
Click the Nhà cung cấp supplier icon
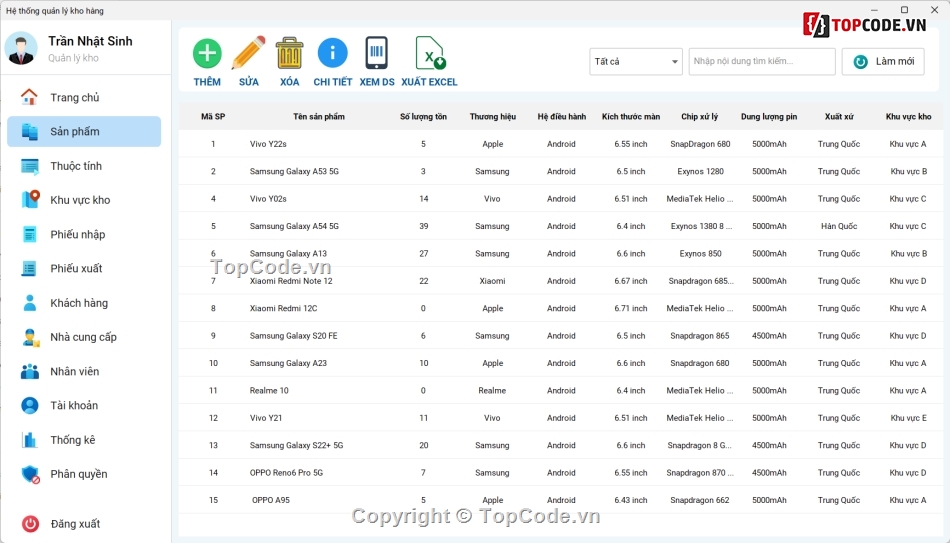pyautogui.click(x=30, y=337)
